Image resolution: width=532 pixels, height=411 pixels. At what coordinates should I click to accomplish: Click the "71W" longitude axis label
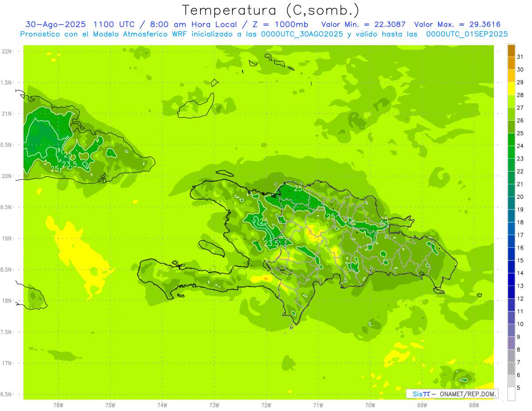(x=318, y=405)
